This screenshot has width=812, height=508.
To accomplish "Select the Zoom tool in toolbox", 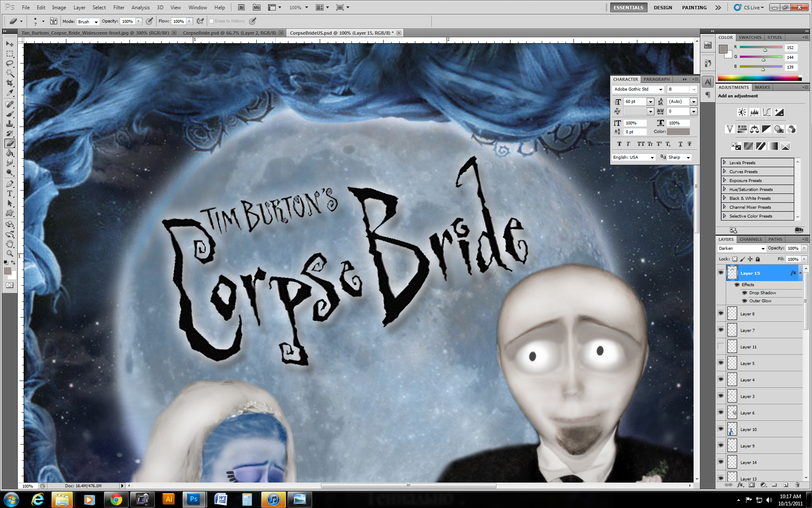I will [10, 254].
